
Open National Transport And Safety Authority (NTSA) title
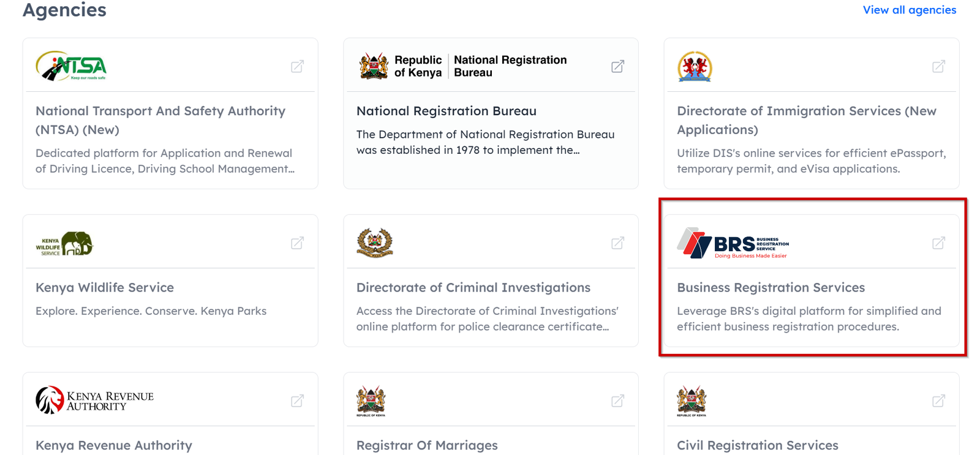pos(160,120)
